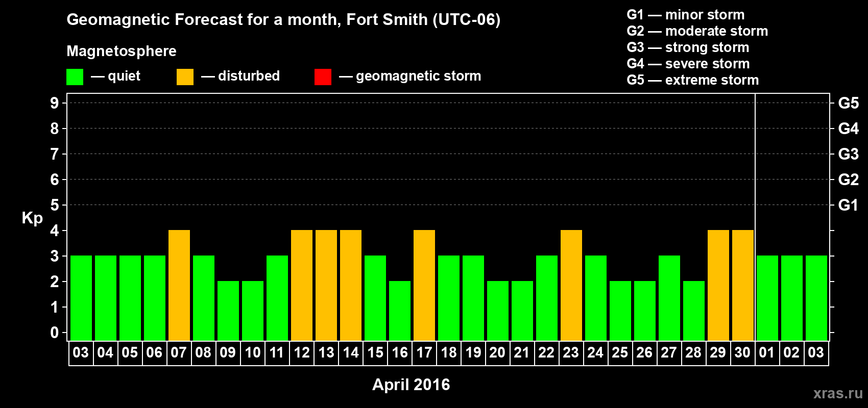
Task: Click the 'quiet' legend label
Action: pos(124,76)
